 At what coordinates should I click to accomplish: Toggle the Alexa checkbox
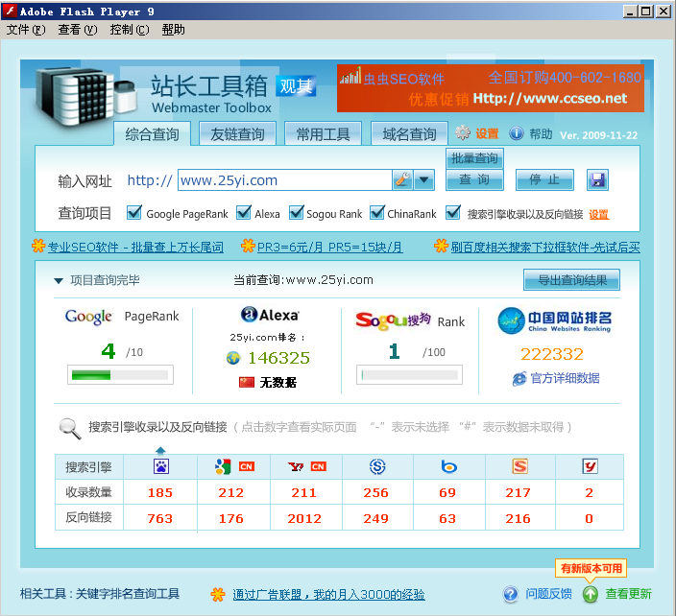[x=244, y=212]
